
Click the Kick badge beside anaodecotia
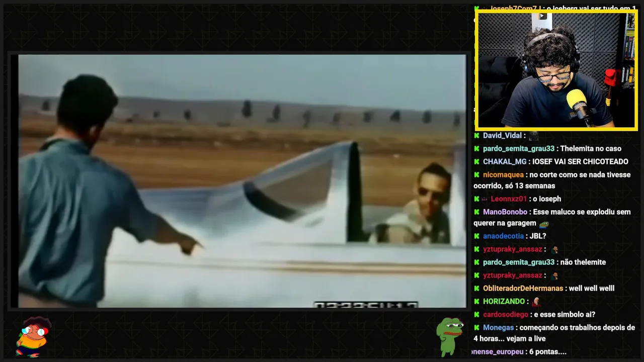[476, 236]
